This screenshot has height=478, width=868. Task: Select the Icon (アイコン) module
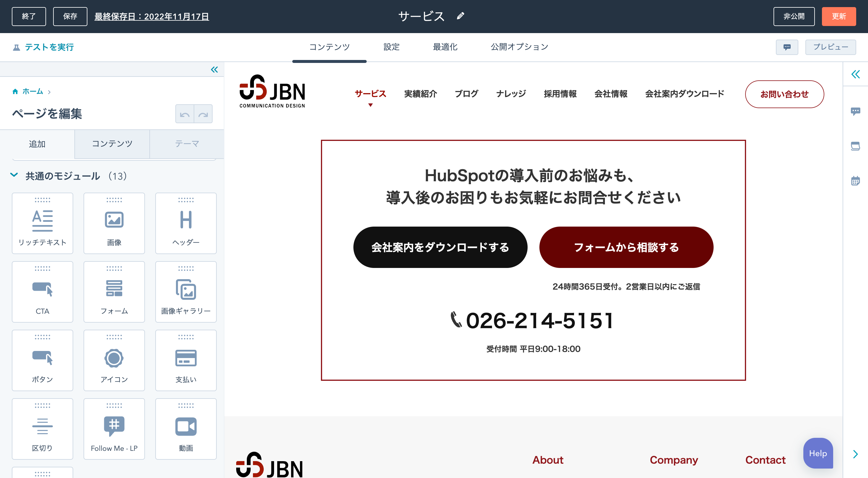tap(114, 360)
